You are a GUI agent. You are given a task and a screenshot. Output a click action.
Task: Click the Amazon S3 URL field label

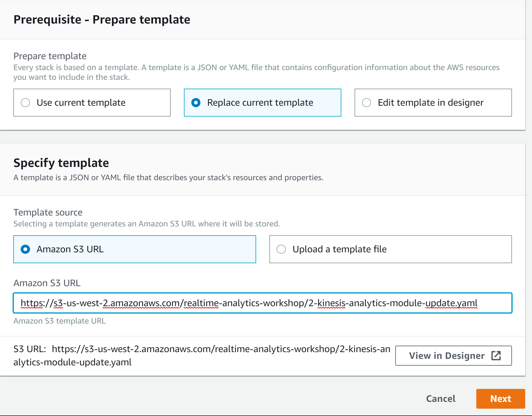(x=47, y=283)
